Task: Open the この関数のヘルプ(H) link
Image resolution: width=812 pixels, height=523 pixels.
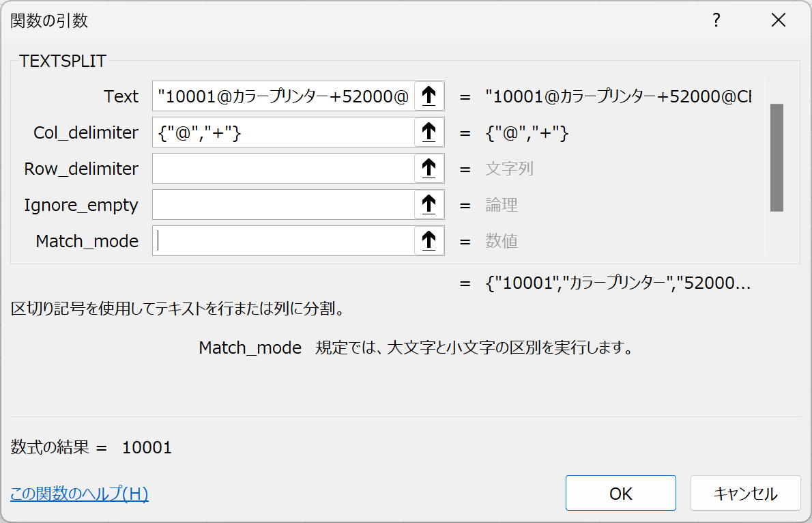Action: [79, 493]
